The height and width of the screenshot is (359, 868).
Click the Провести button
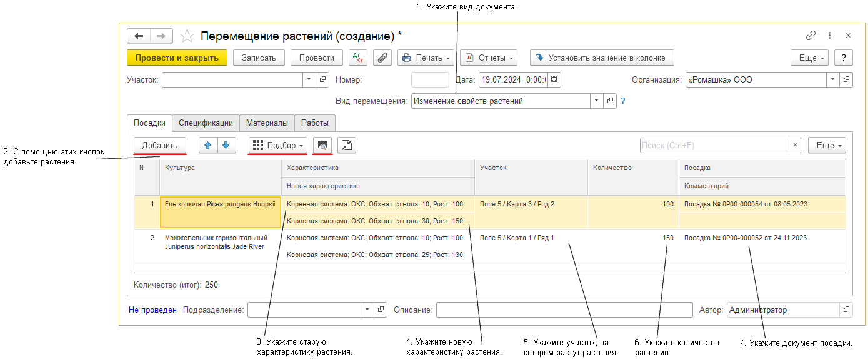[x=316, y=58]
